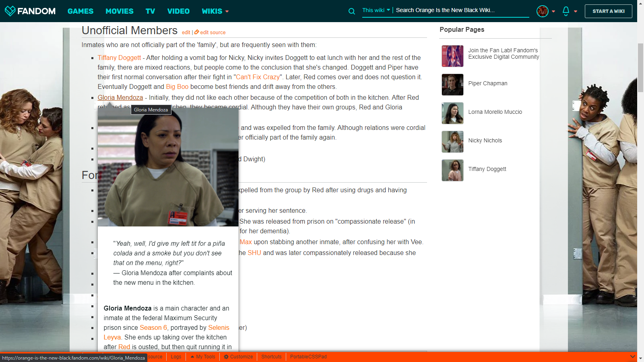Screen dimensions: 644x362
Task: Open Lorna Morello Muccio thumbnail
Action: pyautogui.click(x=452, y=113)
